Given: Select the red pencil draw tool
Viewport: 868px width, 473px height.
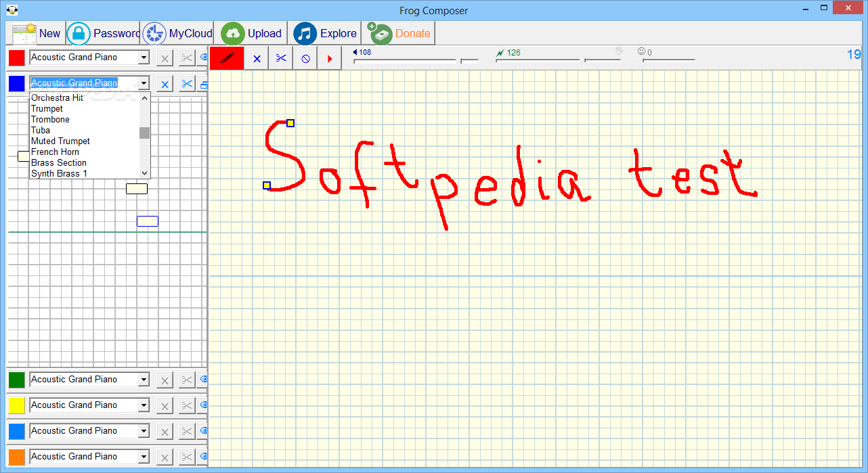Looking at the screenshot, I should point(227,58).
